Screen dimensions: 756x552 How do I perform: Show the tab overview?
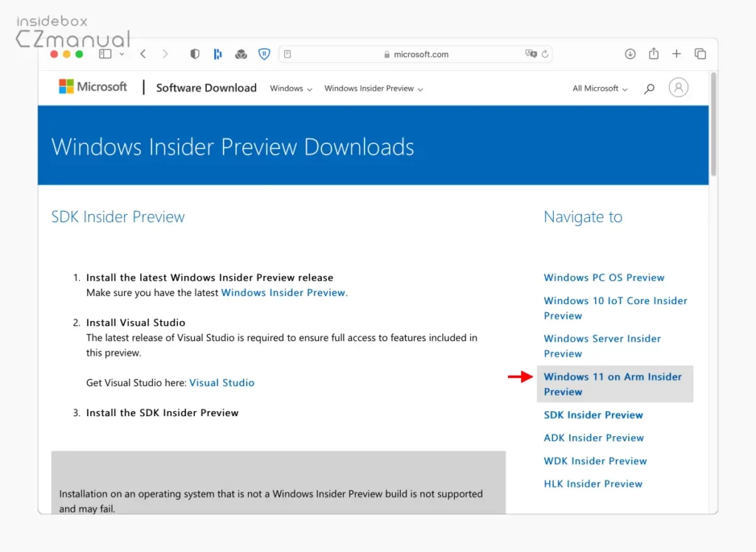700,54
